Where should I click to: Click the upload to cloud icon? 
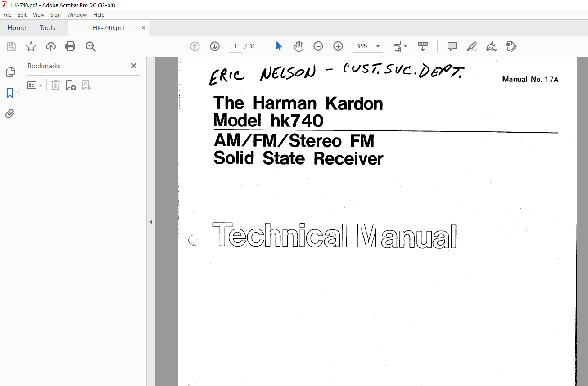51,46
